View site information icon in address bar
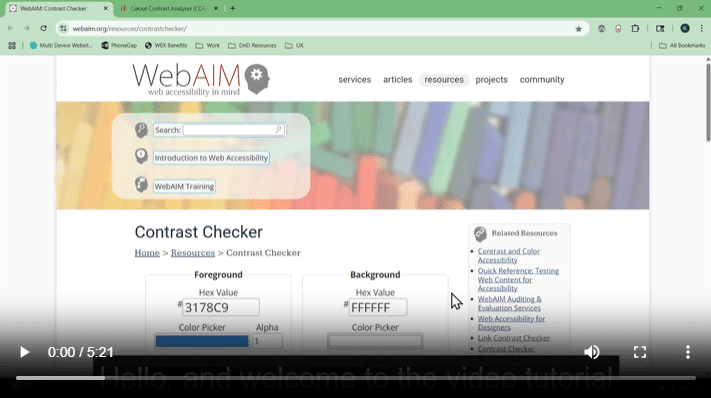Image resolution: width=711 pixels, height=398 pixels. click(x=63, y=29)
